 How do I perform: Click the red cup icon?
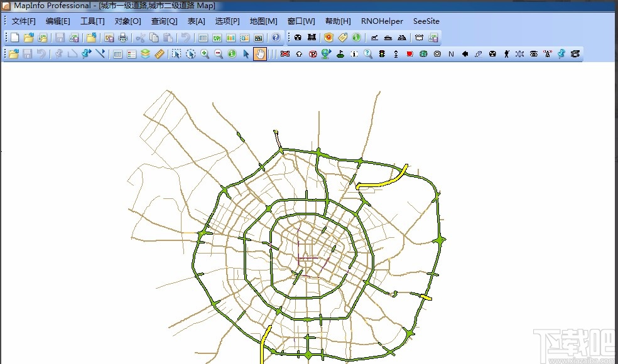click(409, 53)
